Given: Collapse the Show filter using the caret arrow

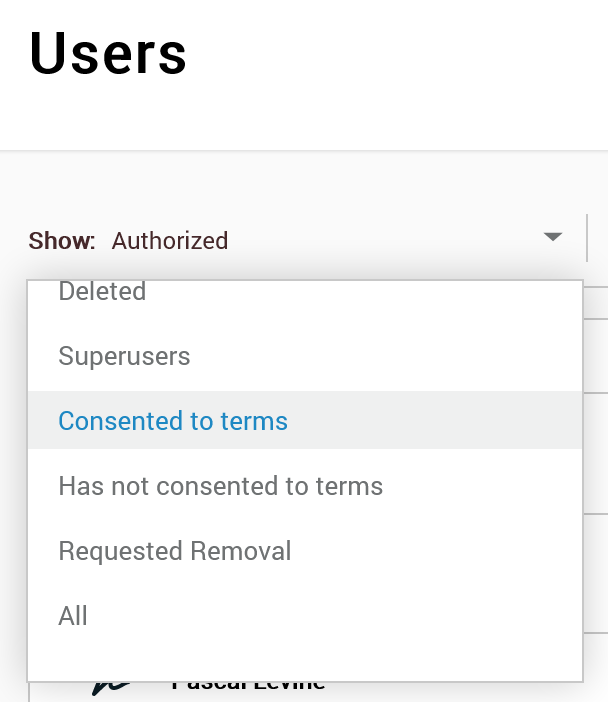Looking at the screenshot, I should [552, 236].
